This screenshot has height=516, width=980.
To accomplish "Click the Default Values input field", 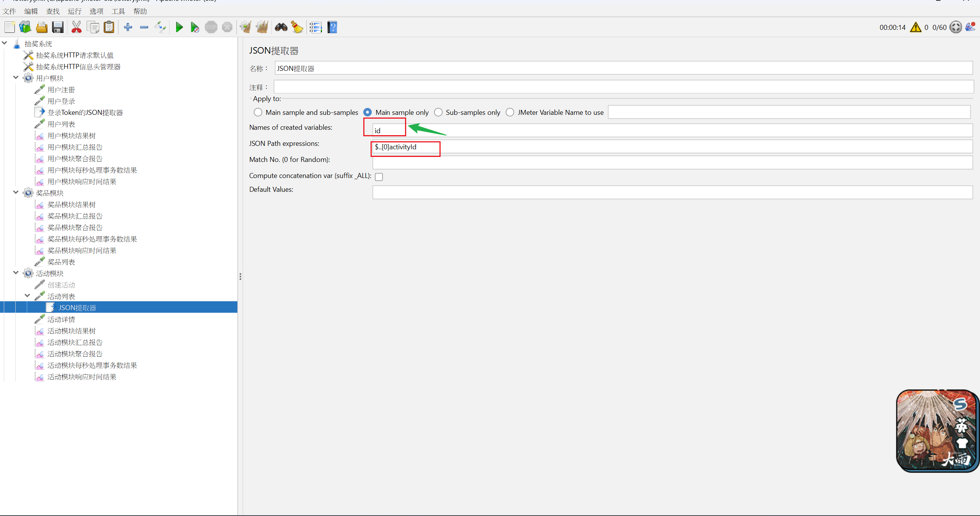I will pyautogui.click(x=672, y=192).
